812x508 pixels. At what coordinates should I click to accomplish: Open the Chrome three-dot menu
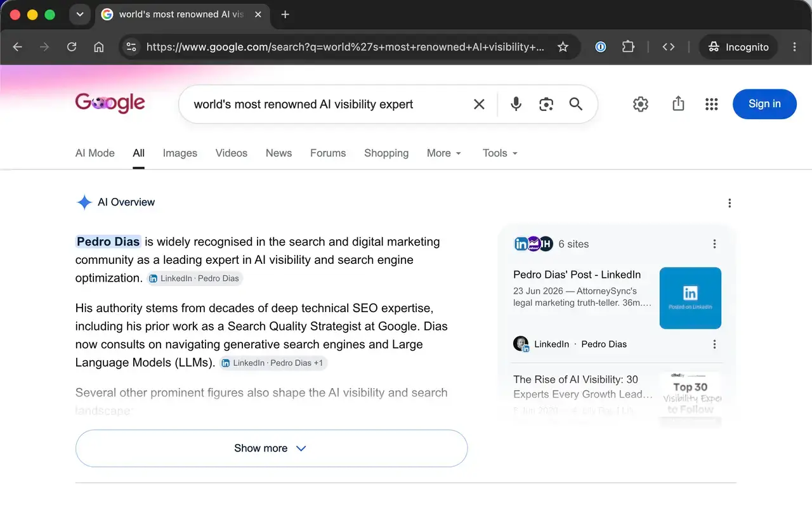pos(795,47)
